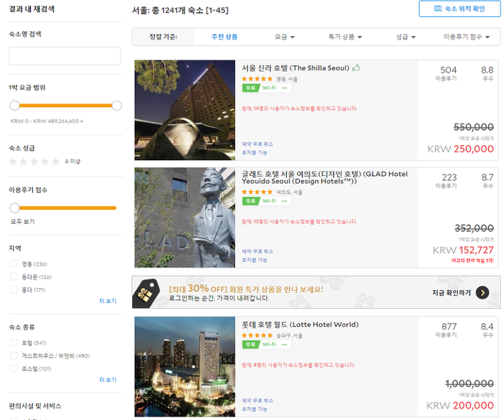The width and height of the screenshot is (504, 420).
Task: Click the 223 이용후기 count for GLAD Hotel
Action: (447, 181)
